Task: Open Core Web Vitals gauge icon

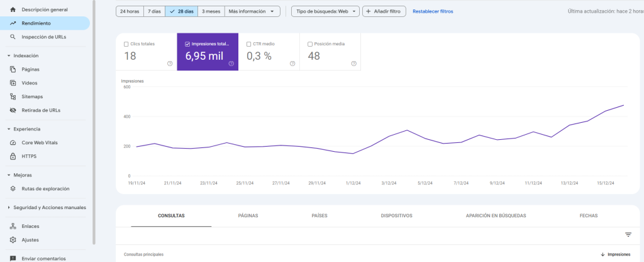Action: point(13,142)
